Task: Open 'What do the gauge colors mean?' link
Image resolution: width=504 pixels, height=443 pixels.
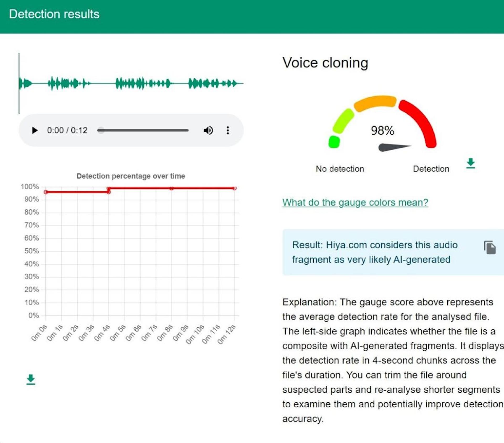Action: (355, 202)
